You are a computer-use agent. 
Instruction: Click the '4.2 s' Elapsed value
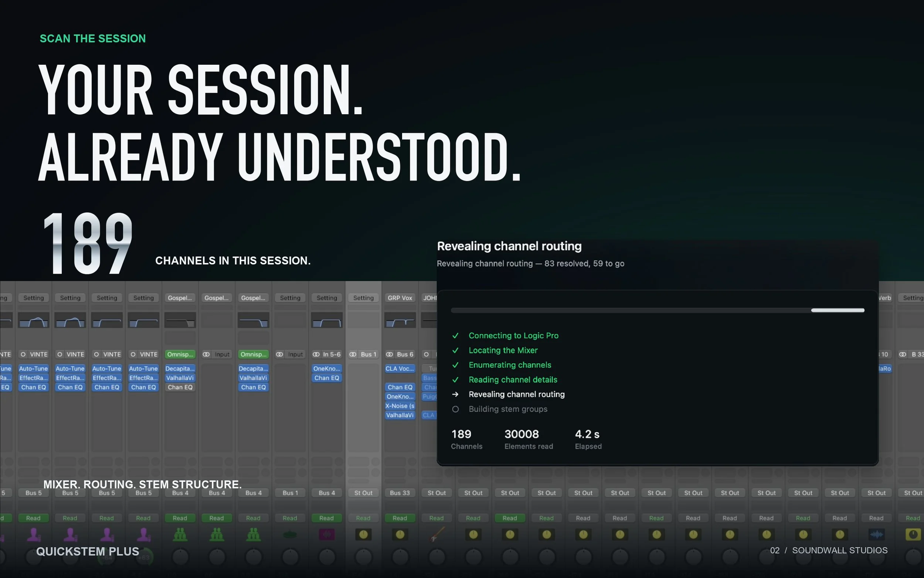(x=587, y=434)
